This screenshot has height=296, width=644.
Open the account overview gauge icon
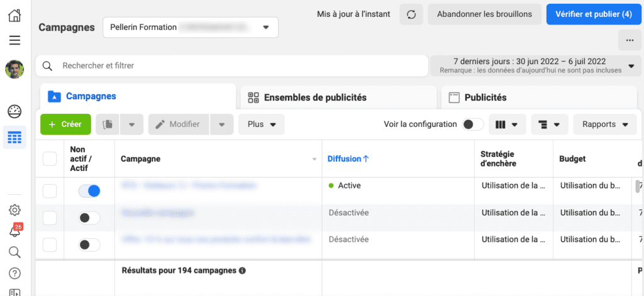coord(14,112)
